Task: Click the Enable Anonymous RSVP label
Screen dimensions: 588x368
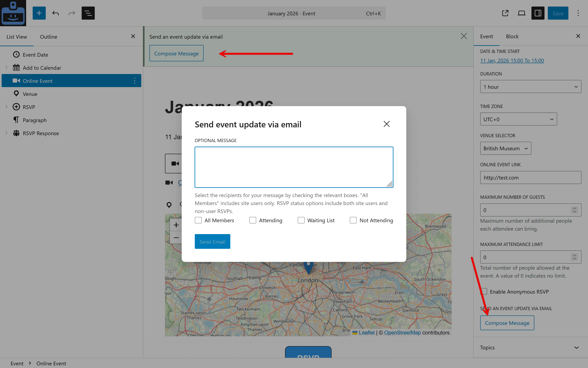Action: (519, 292)
